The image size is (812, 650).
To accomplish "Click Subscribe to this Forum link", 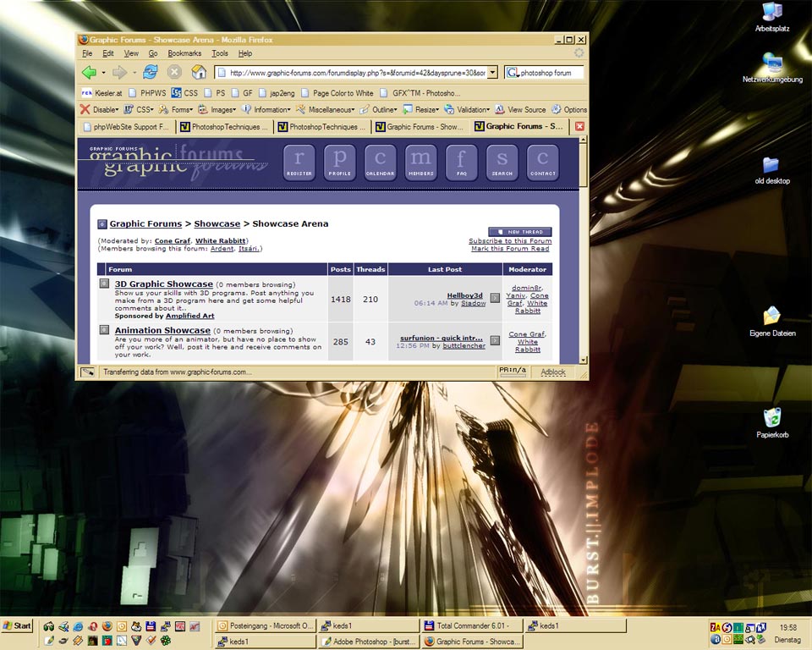I will click(510, 241).
